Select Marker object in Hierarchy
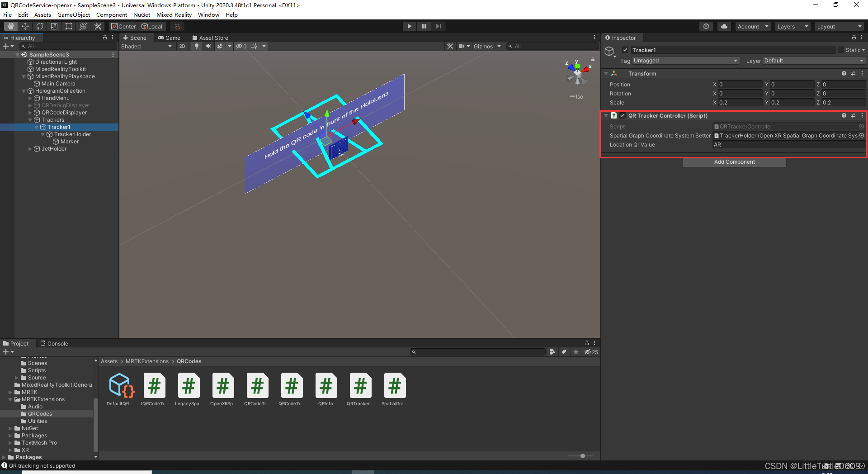 [69, 142]
